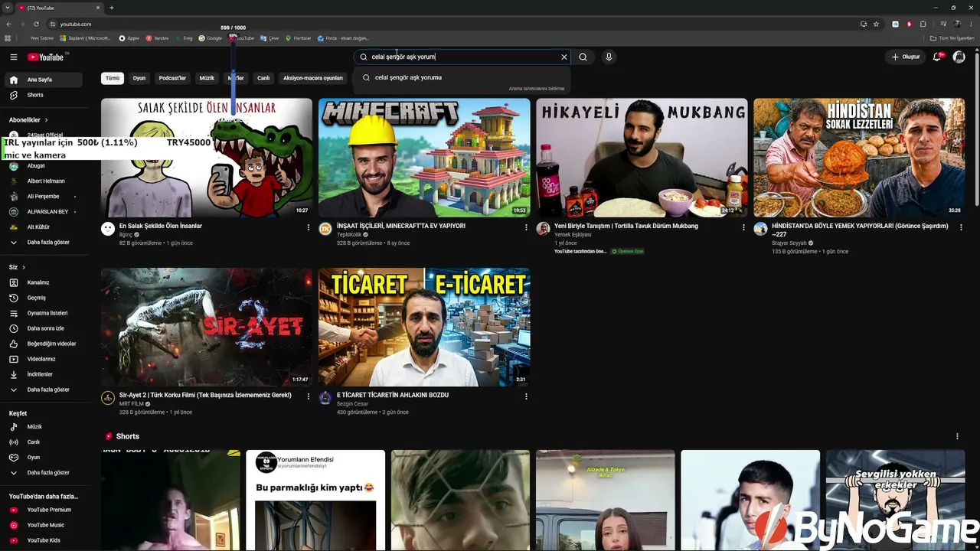Open the Albert Helmann channel subscription
Screen dimensions: 980x551
coord(44,181)
